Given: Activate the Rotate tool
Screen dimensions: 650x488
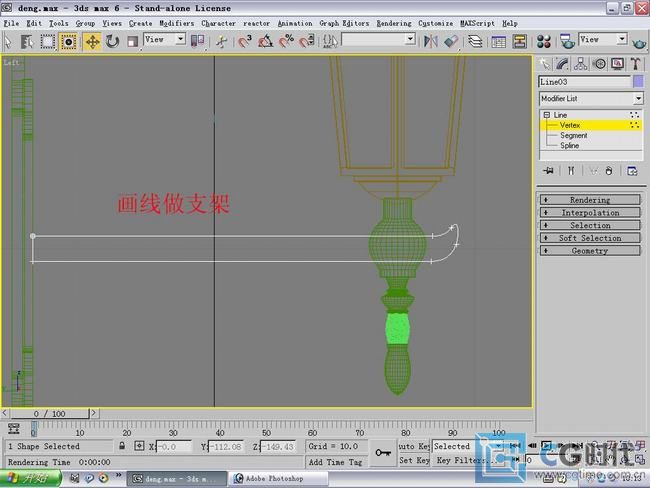Looking at the screenshot, I should (x=112, y=41).
